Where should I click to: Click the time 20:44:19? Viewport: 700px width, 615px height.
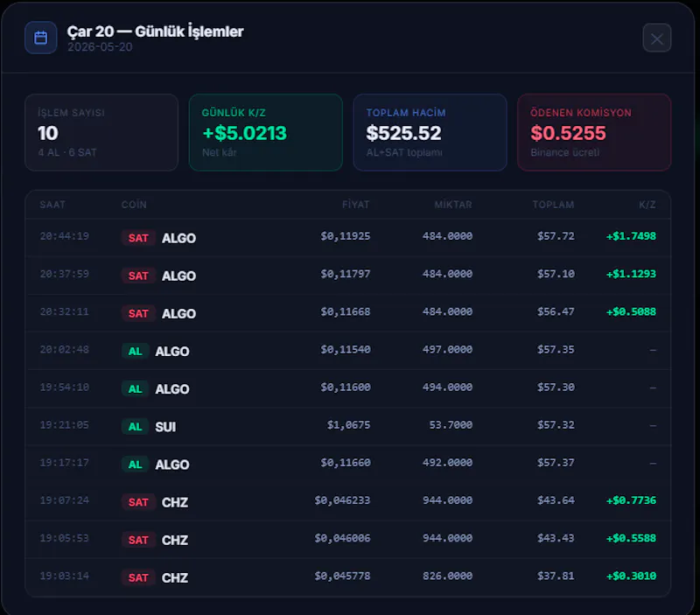coord(64,236)
